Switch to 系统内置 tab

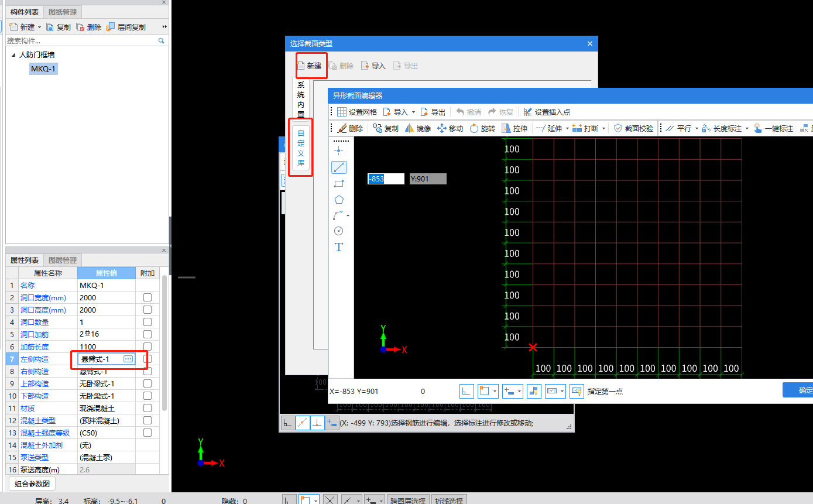301,100
